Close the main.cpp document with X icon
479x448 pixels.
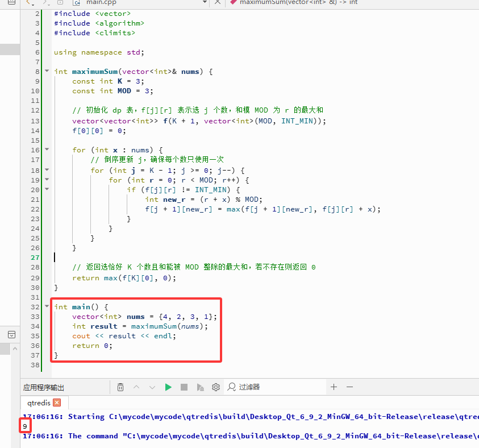coord(218,2)
